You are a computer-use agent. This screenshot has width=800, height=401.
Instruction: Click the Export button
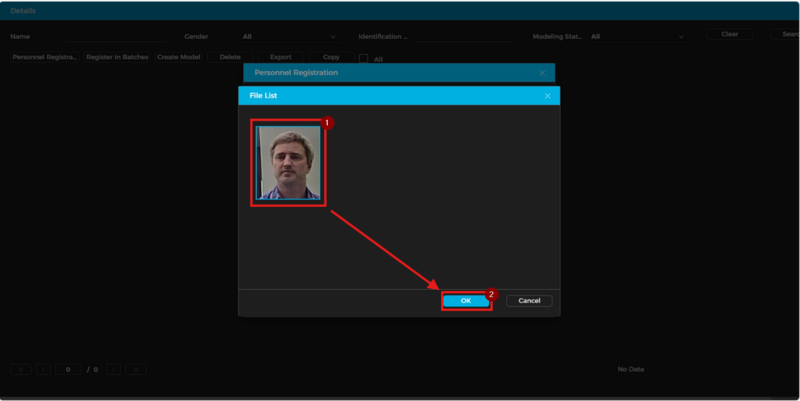pos(281,58)
